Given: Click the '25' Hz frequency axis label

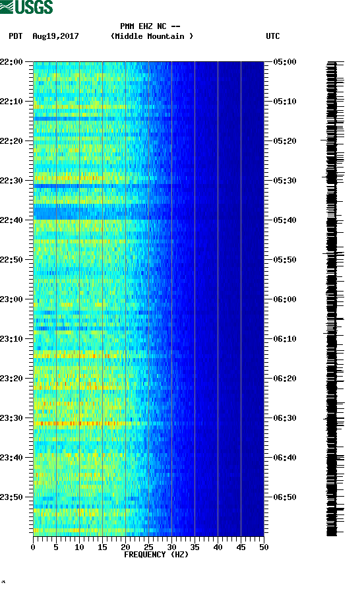Looking at the screenshot, I should [148, 547].
